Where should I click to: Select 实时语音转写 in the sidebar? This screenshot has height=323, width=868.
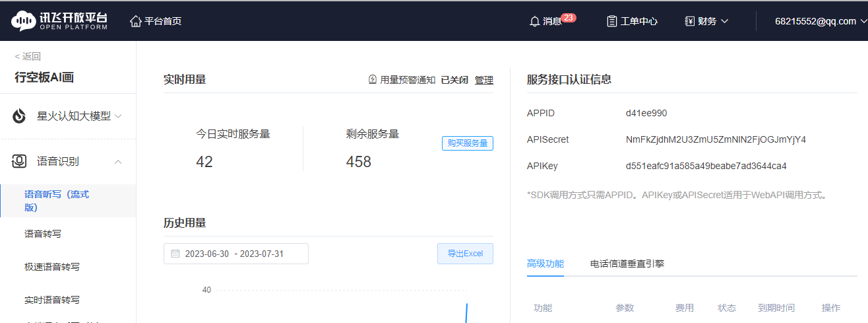coord(52,300)
